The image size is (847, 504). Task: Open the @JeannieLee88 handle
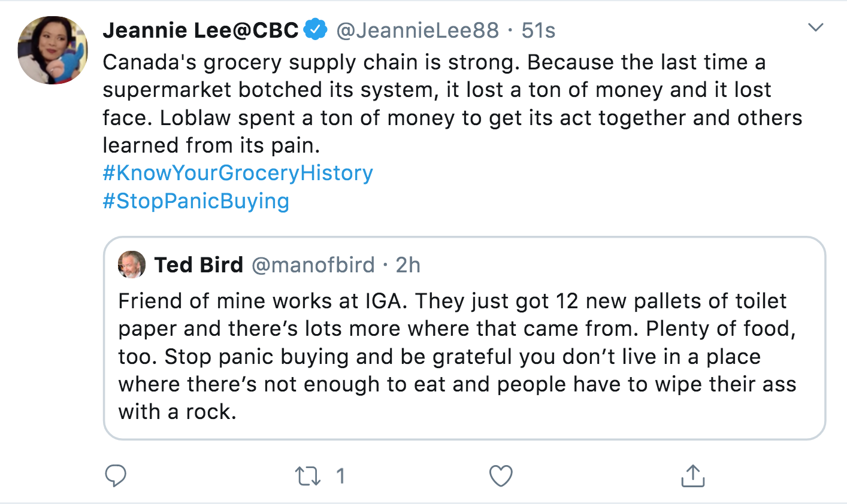point(418,30)
